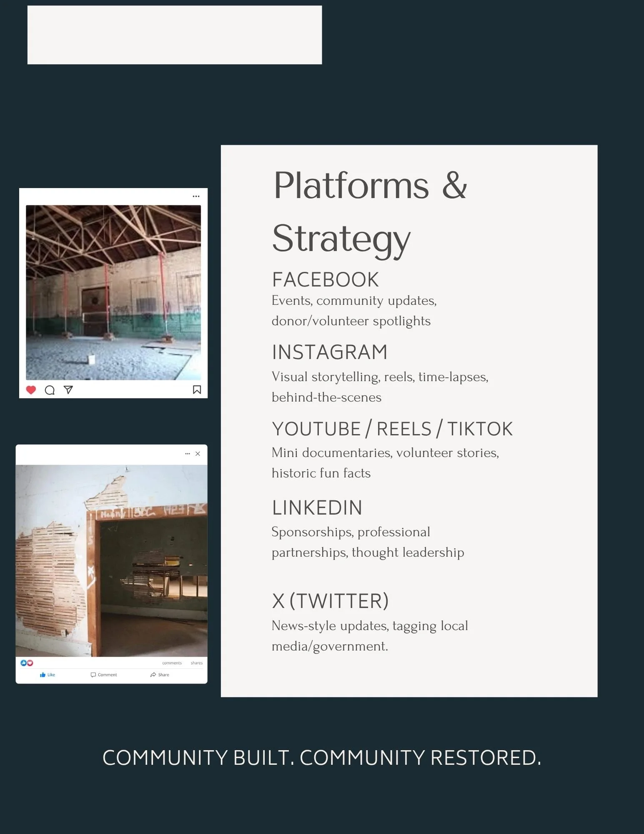644x834 pixels.
Task: Click 'historic fun facts' text
Action: point(321,473)
